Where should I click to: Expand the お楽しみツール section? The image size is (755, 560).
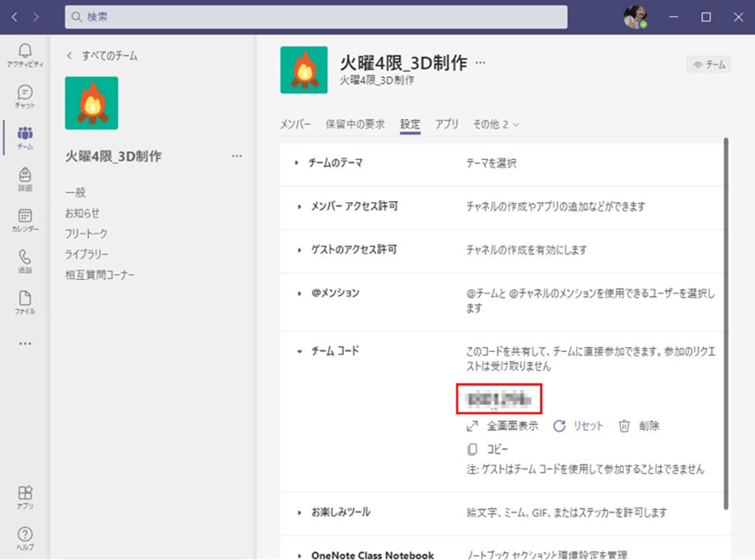pyautogui.click(x=299, y=513)
